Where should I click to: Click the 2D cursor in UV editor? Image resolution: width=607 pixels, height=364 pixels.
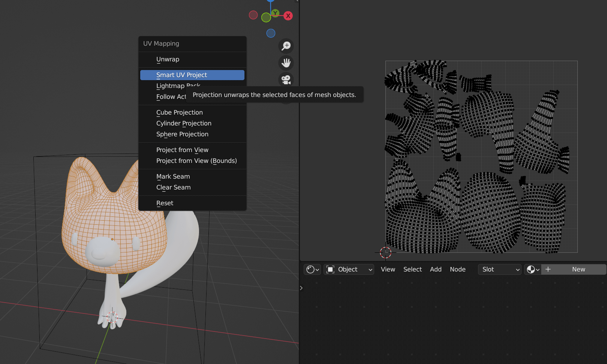(x=385, y=253)
